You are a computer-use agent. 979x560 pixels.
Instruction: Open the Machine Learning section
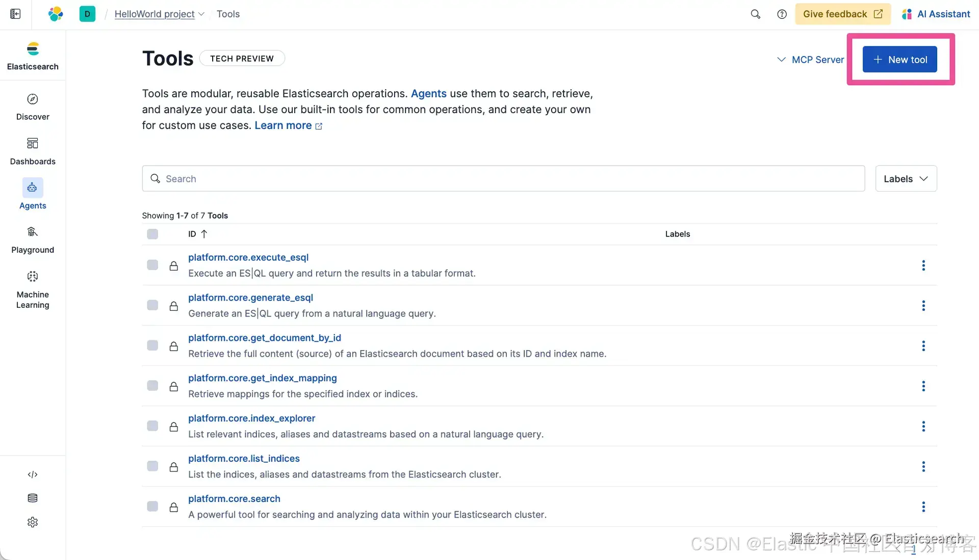point(33,277)
